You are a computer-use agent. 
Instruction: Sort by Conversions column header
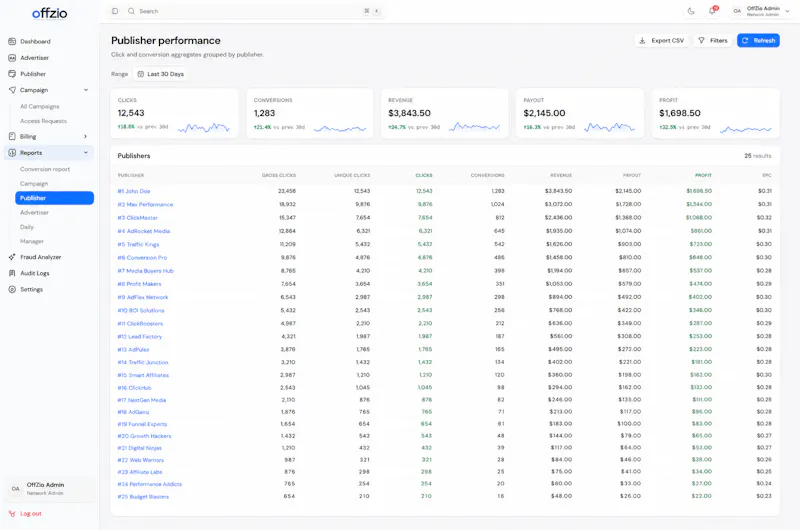pos(487,175)
